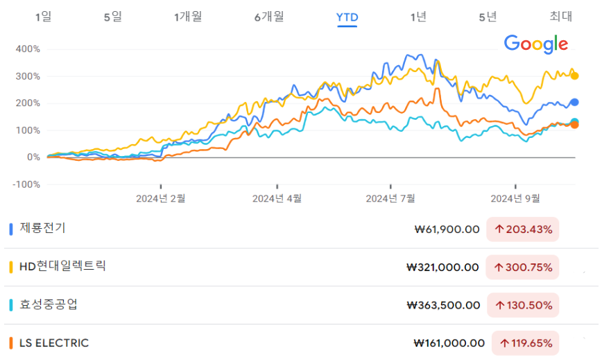Click the 203.43% change badge
602x364 pixels.
(x=522, y=229)
